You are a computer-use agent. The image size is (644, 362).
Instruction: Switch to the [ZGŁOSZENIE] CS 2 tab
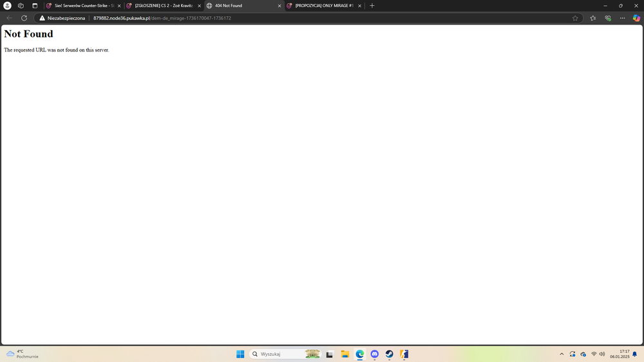pyautogui.click(x=164, y=6)
